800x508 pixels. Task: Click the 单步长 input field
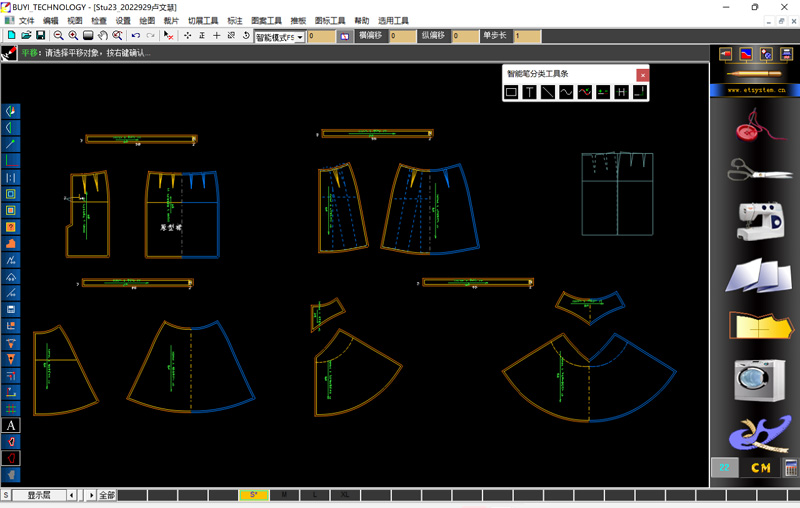527,36
